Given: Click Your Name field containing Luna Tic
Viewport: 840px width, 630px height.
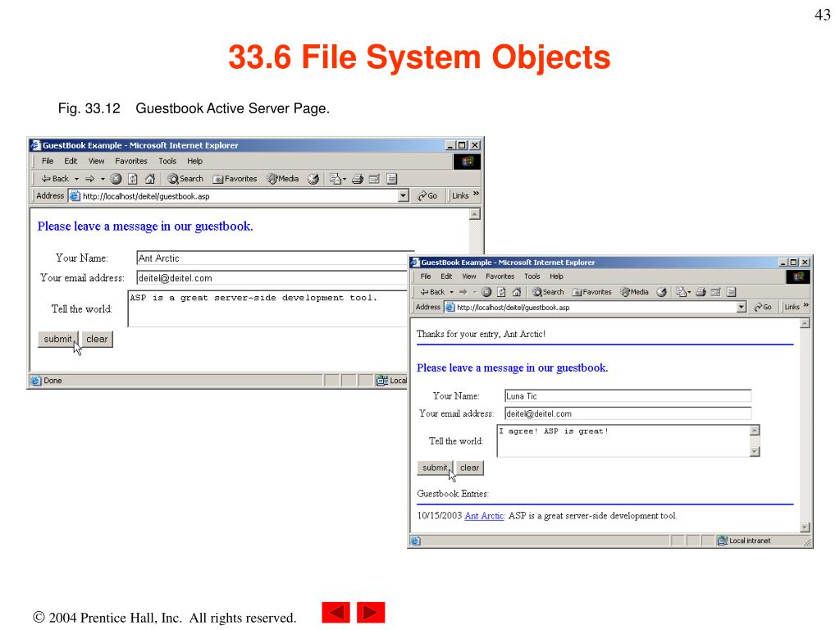Looking at the screenshot, I should tap(628, 396).
